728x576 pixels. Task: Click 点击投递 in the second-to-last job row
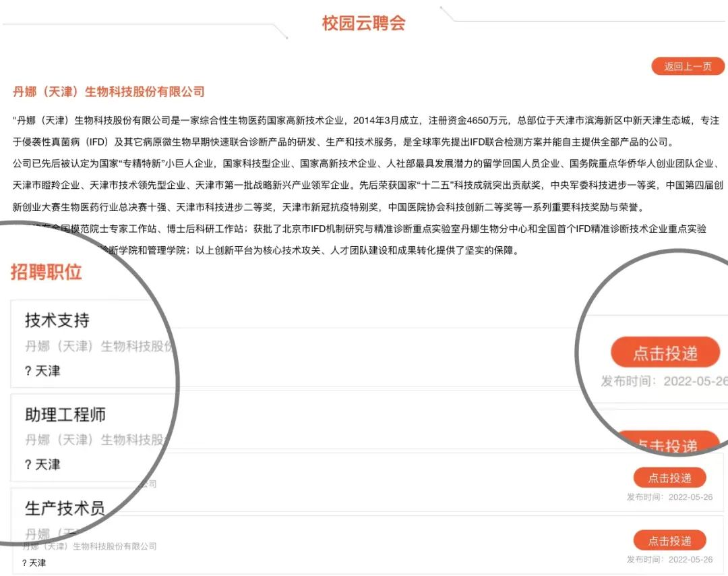pyautogui.click(x=669, y=478)
